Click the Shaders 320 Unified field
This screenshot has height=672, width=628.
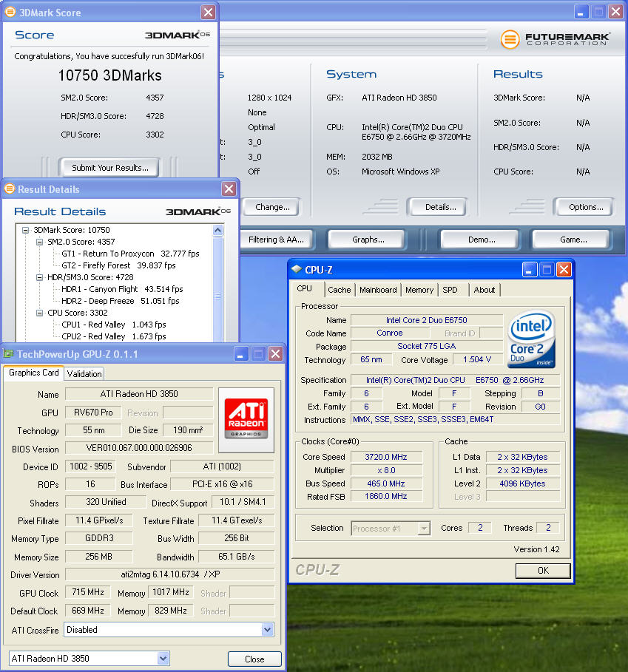pyautogui.click(x=106, y=502)
